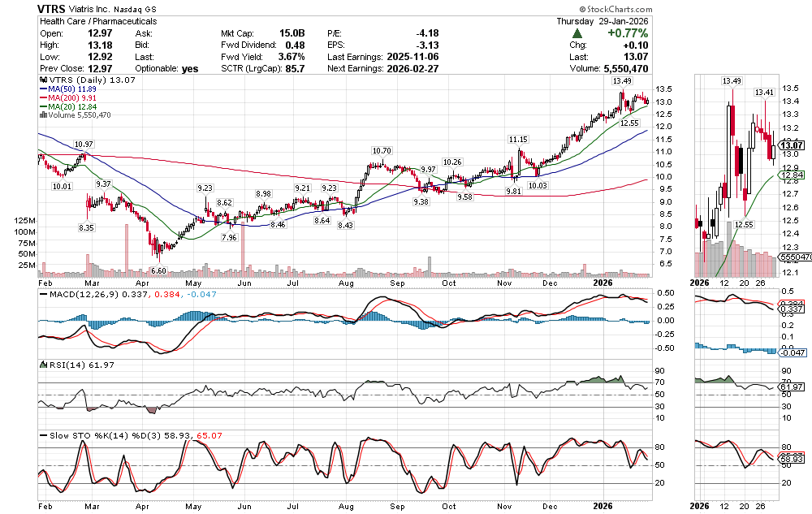
Task: Click the Volume legend marker under the moving averages
Action: (x=42, y=115)
